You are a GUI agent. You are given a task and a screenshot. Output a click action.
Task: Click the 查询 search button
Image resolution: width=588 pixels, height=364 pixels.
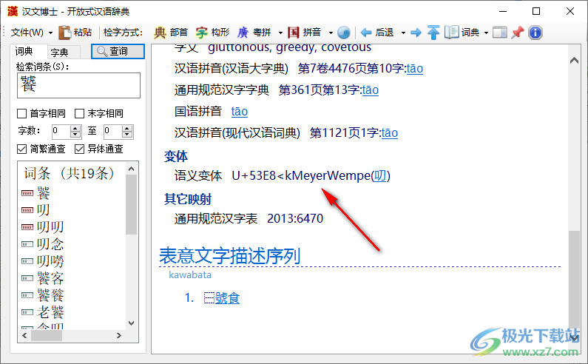point(118,51)
